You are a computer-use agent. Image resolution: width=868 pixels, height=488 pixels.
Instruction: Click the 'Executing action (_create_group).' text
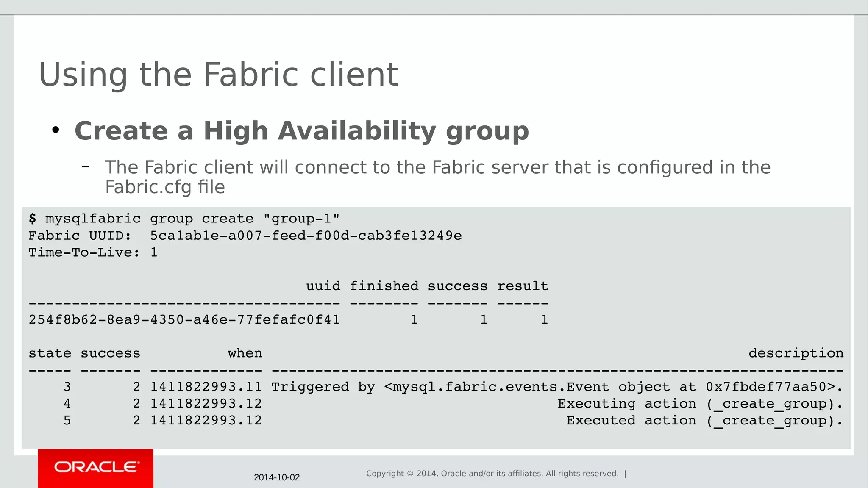(701, 404)
